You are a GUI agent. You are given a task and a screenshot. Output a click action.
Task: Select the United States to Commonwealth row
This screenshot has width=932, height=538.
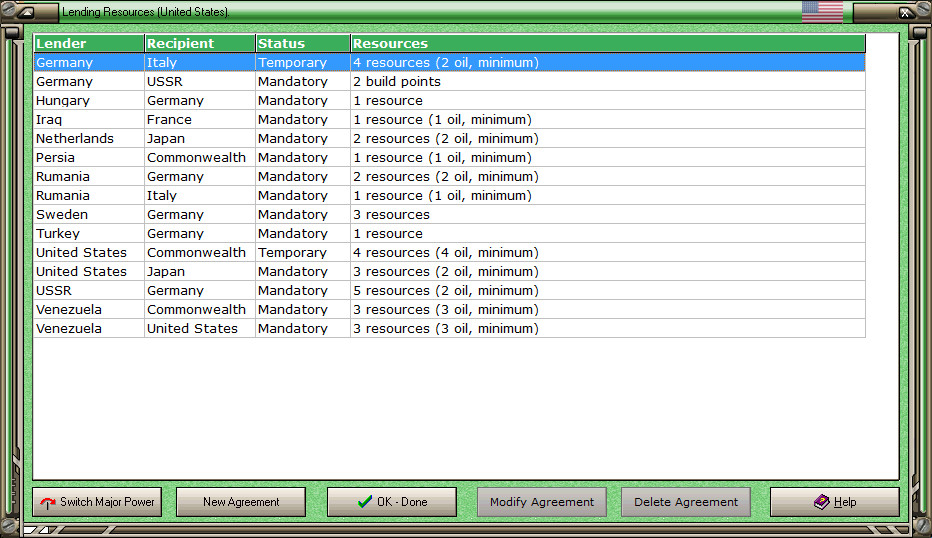449,253
